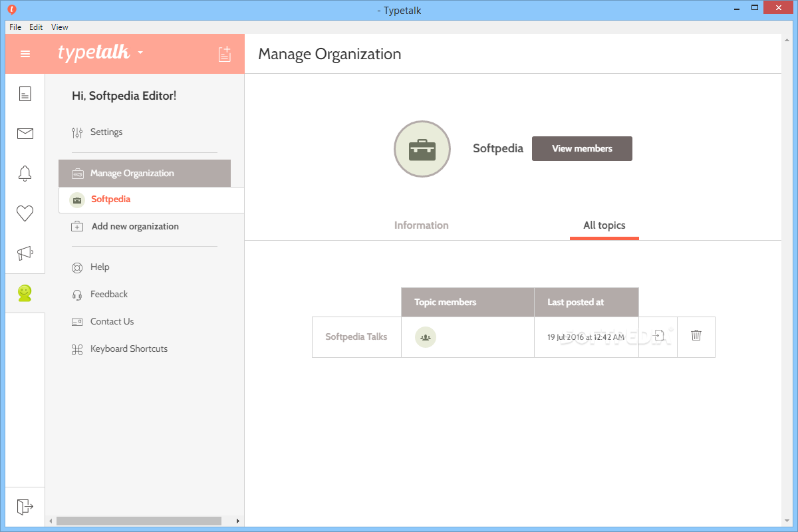This screenshot has width=798, height=532.
Task: Open Keyboard Shortcuts link
Action: point(129,349)
